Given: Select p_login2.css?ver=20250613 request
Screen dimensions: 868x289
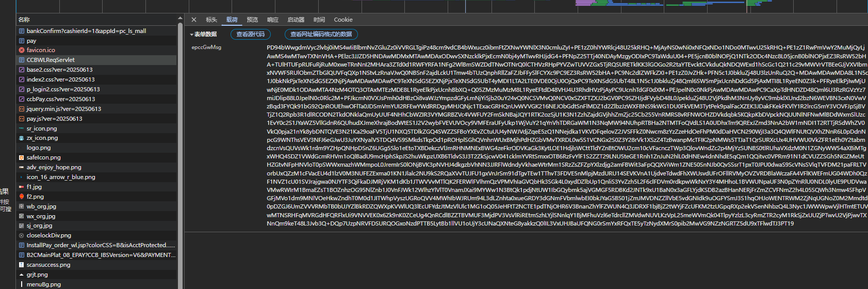Looking at the screenshot, I should (x=97, y=89).
